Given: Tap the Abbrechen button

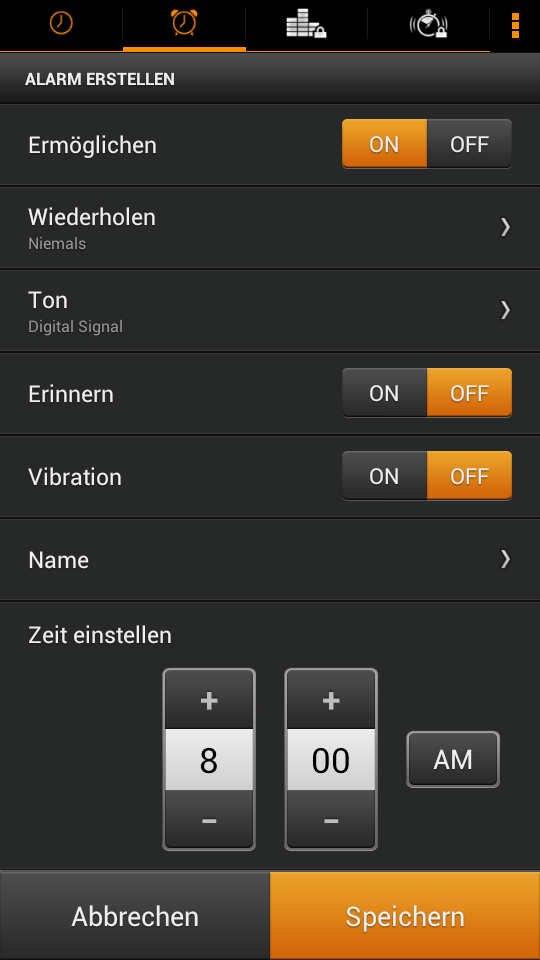Looking at the screenshot, I should click(135, 916).
